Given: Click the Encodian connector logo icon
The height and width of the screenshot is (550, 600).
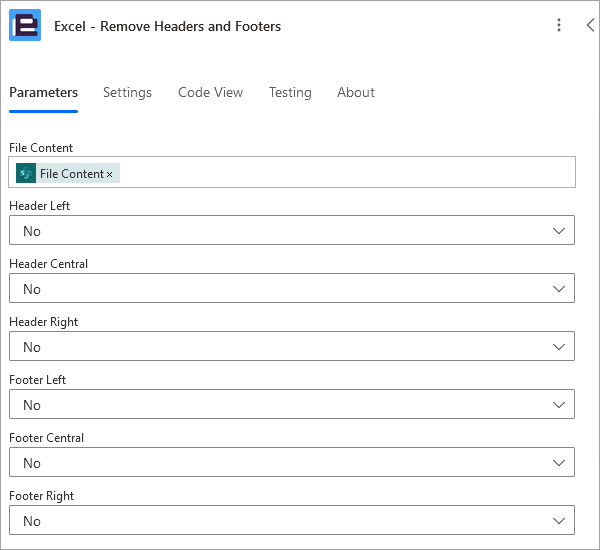Looking at the screenshot, I should coord(25,26).
